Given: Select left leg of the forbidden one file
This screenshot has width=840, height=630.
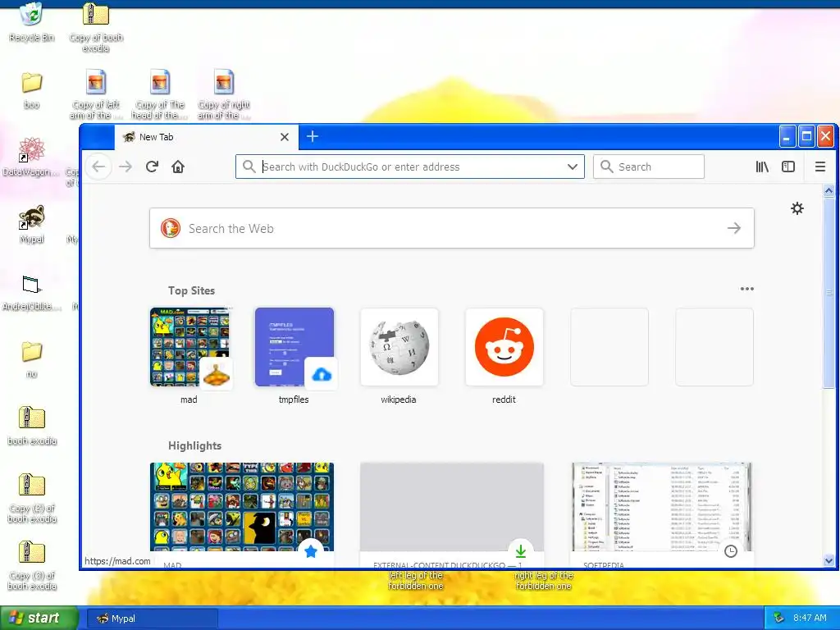Looking at the screenshot, I should pyautogui.click(x=416, y=580).
